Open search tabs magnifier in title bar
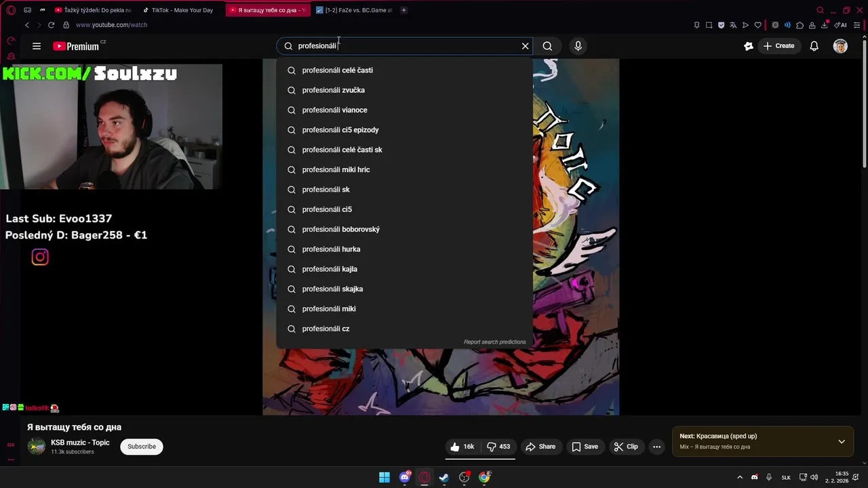Image resolution: width=868 pixels, height=488 pixels. [820, 10]
